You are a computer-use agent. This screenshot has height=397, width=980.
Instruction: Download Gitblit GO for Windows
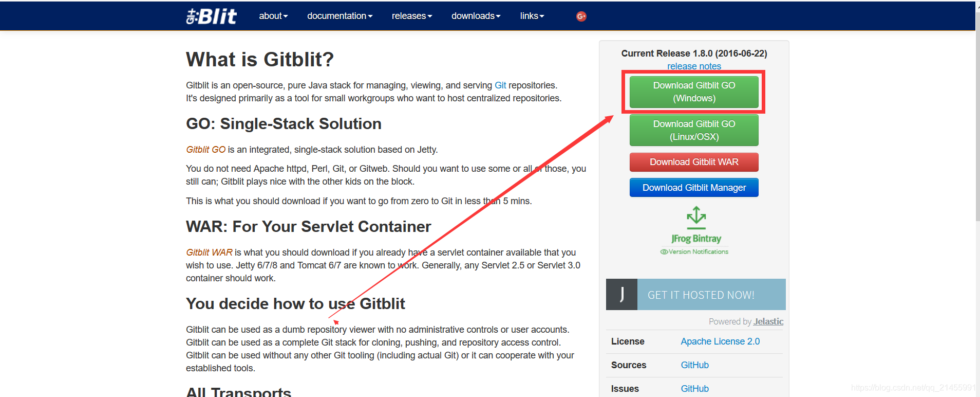click(694, 92)
